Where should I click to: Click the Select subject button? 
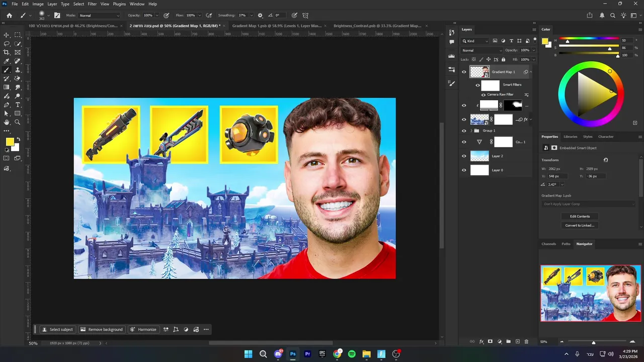pyautogui.click(x=57, y=329)
